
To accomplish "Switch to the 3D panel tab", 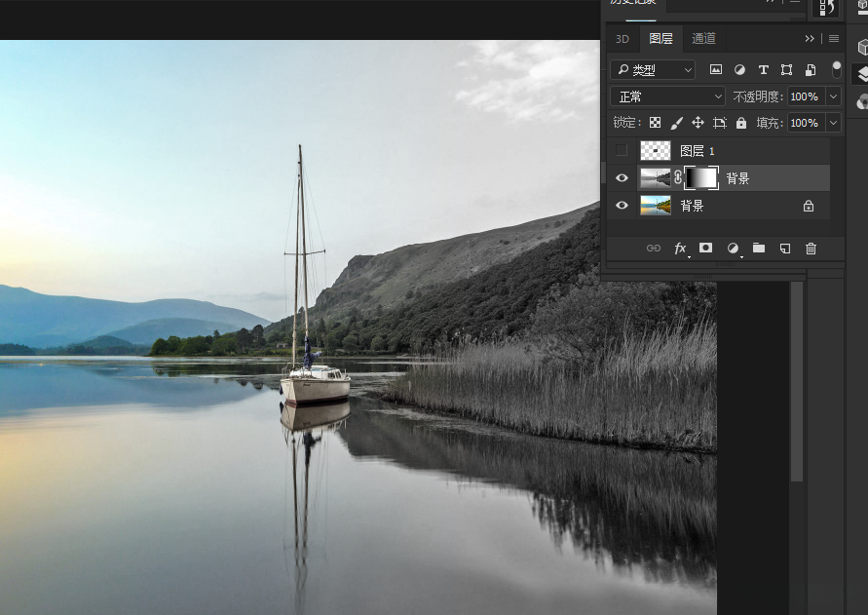I will click(x=623, y=39).
